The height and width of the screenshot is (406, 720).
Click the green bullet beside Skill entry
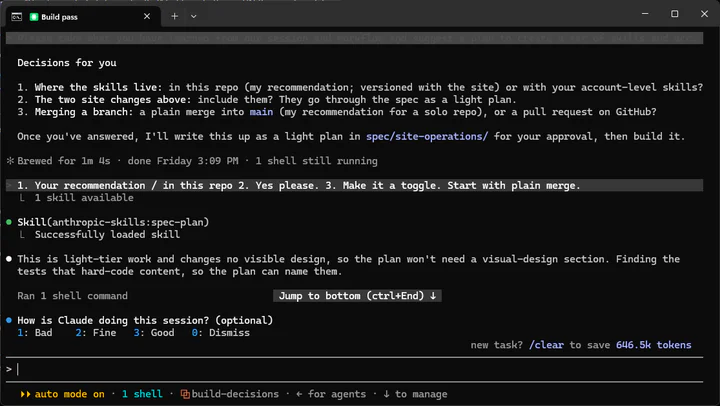9,222
